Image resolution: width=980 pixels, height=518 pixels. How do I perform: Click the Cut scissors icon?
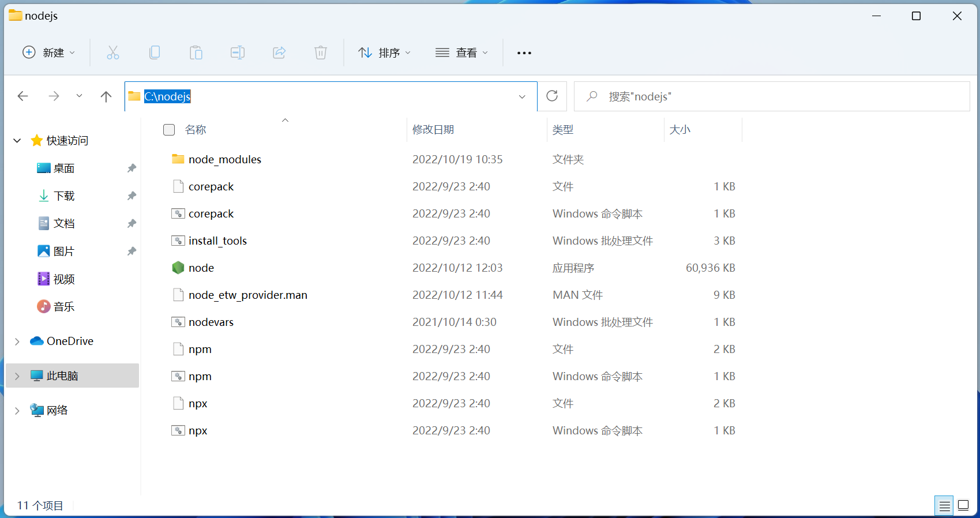(x=113, y=53)
